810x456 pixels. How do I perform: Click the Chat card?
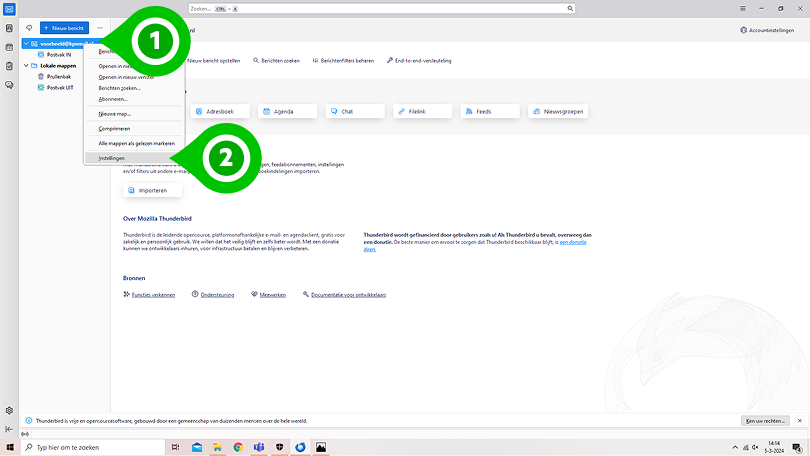pyautogui.click(x=355, y=112)
